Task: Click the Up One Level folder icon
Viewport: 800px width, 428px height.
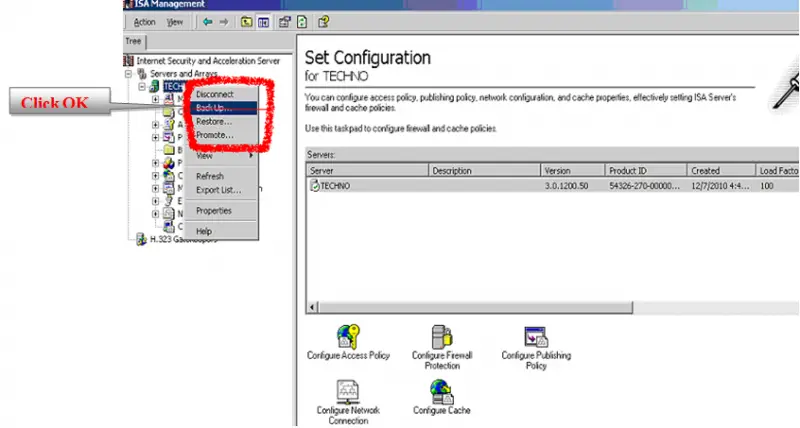Action: 246,22
